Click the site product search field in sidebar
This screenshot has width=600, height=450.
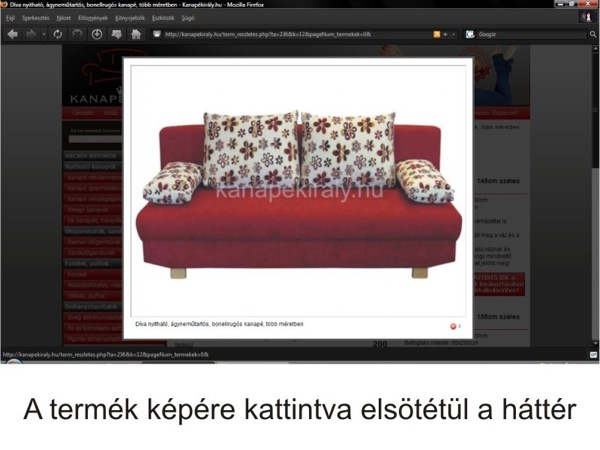95,139
